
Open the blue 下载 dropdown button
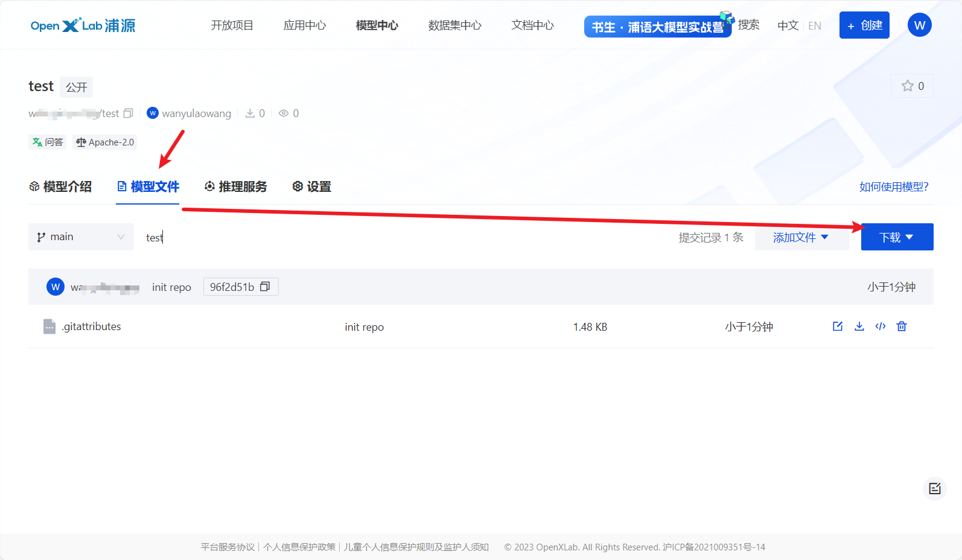(x=897, y=237)
